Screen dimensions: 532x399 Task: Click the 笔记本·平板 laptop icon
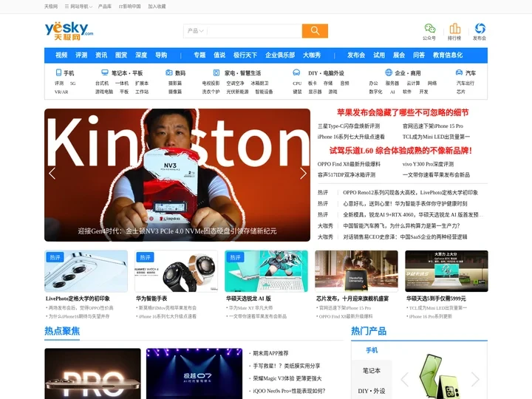click(x=105, y=72)
